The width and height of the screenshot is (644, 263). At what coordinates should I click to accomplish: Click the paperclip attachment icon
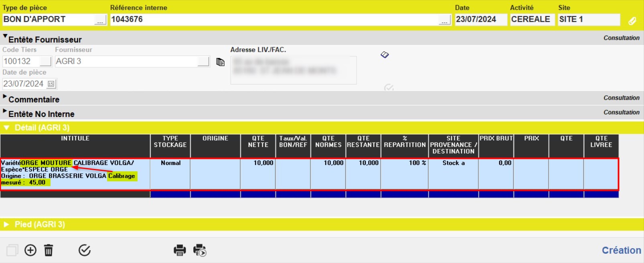click(632, 21)
